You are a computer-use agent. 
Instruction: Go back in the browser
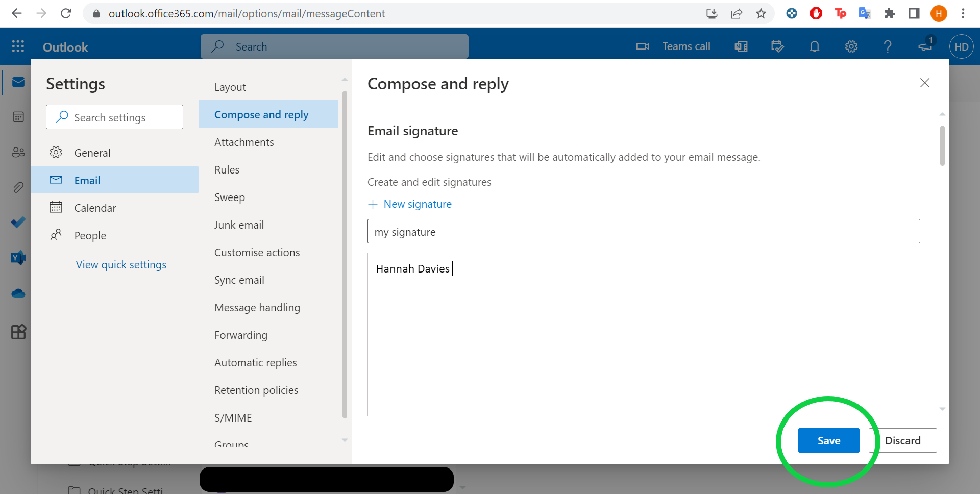[17, 13]
